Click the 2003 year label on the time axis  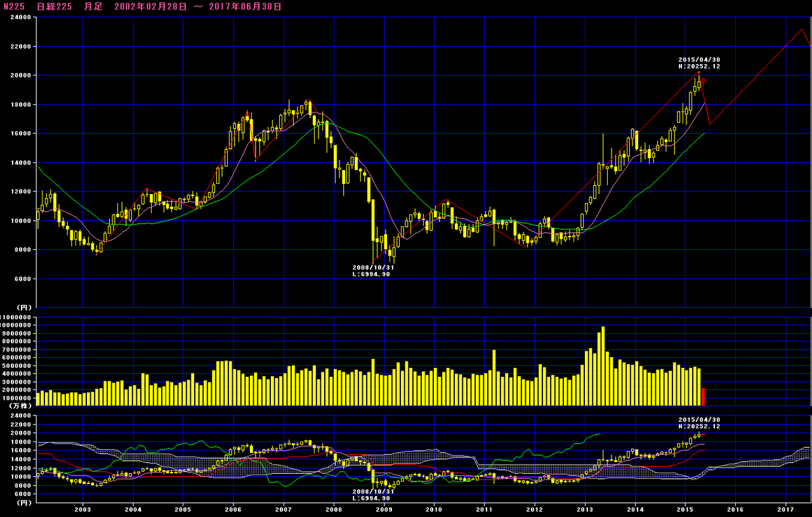click(x=82, y=509)
